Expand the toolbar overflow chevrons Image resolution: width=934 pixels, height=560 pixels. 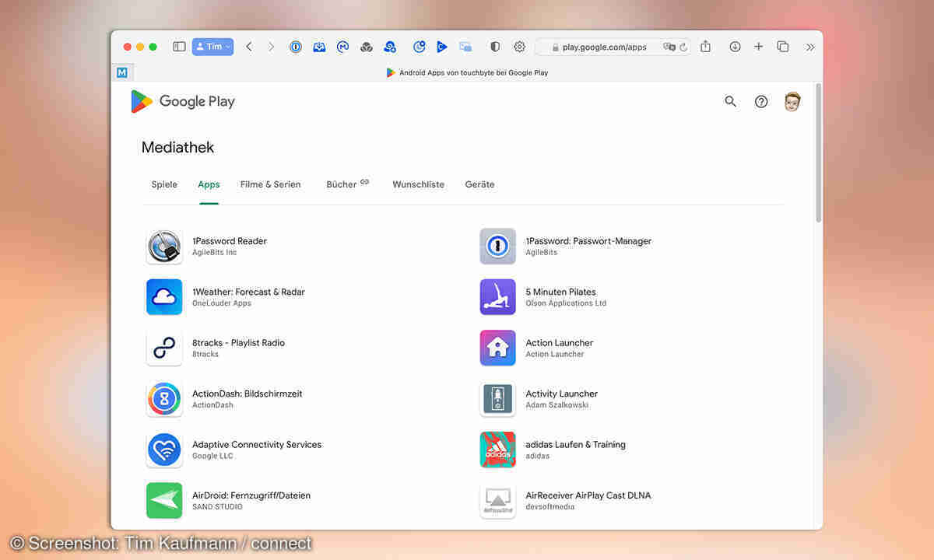pos(810,47)
